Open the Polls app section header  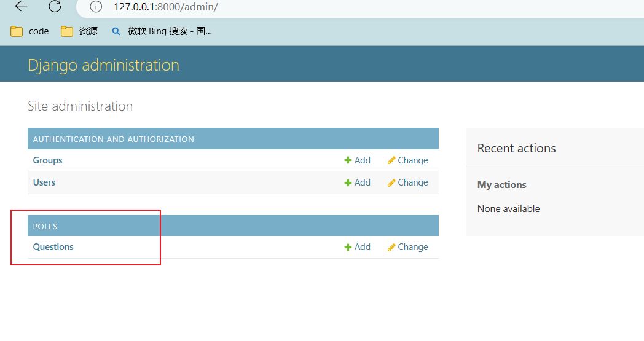[x=45, y=226]
